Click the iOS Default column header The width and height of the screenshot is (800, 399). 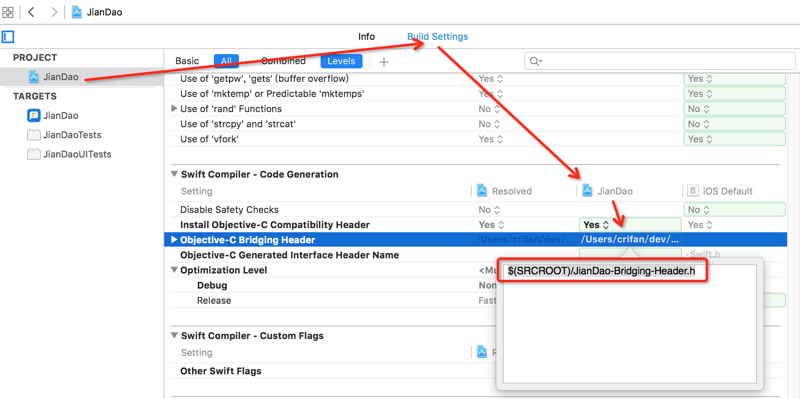tap(720, 191)
